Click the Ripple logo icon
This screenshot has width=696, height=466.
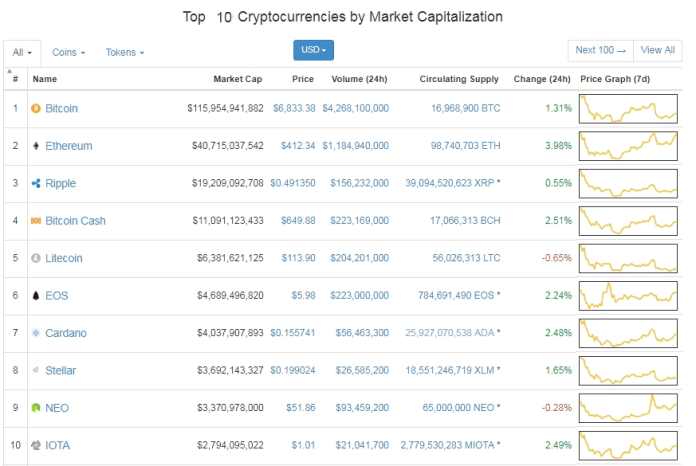(36, 183)
